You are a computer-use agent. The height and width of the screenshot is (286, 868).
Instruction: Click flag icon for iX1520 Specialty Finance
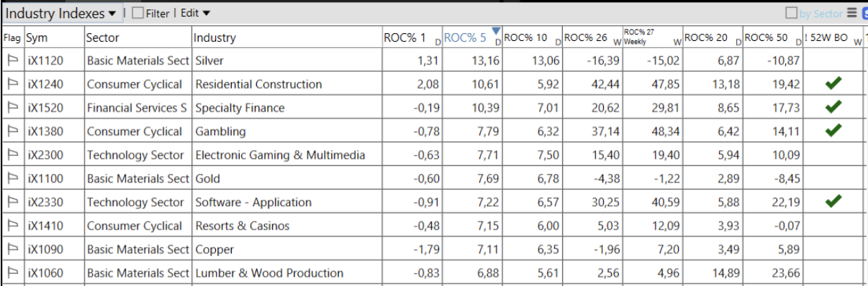point(12,108)
